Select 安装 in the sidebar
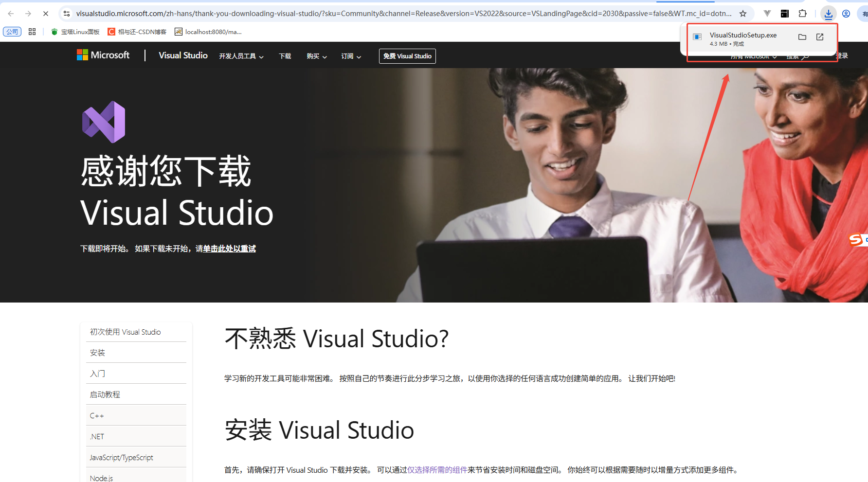Image resolution: width=868 pixels, height=482 pixels. coord(136,353)
